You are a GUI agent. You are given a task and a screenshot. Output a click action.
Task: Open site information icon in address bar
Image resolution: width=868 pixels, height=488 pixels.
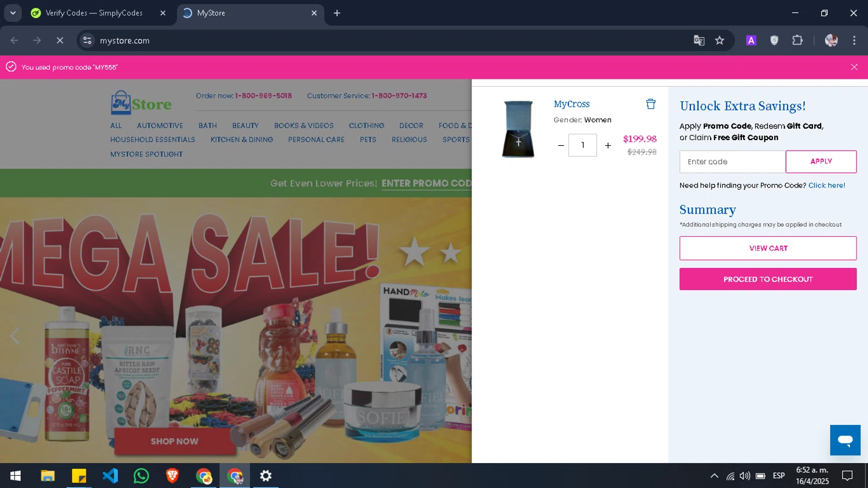point(87,41)
